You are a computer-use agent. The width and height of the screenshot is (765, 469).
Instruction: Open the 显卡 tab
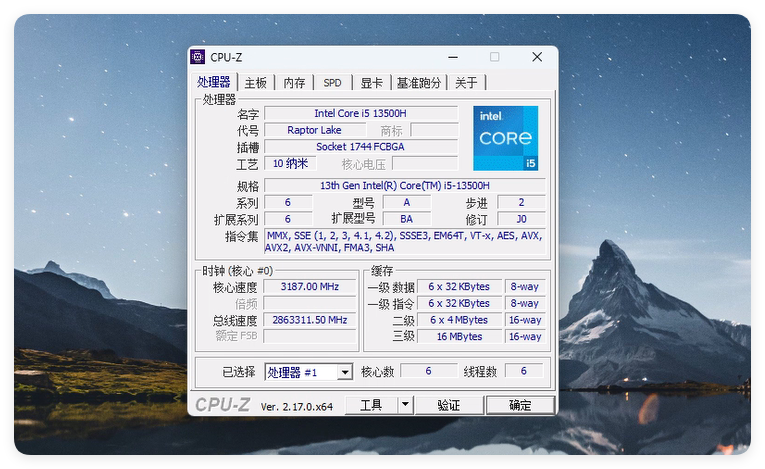[x=371, y=83]
